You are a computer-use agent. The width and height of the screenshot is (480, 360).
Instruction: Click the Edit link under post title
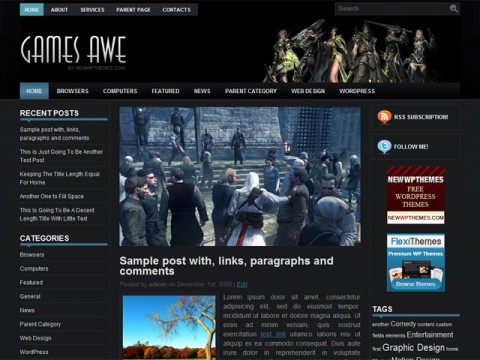(242, 284)
